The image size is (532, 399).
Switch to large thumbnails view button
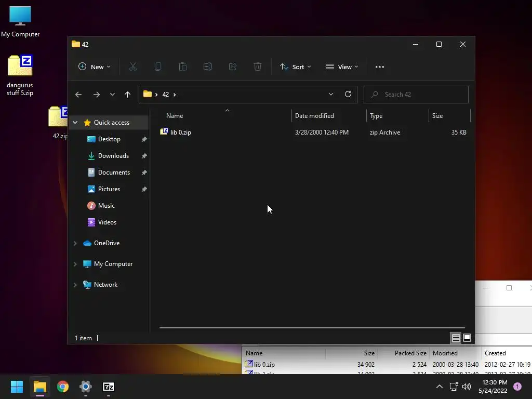point(467,338)
